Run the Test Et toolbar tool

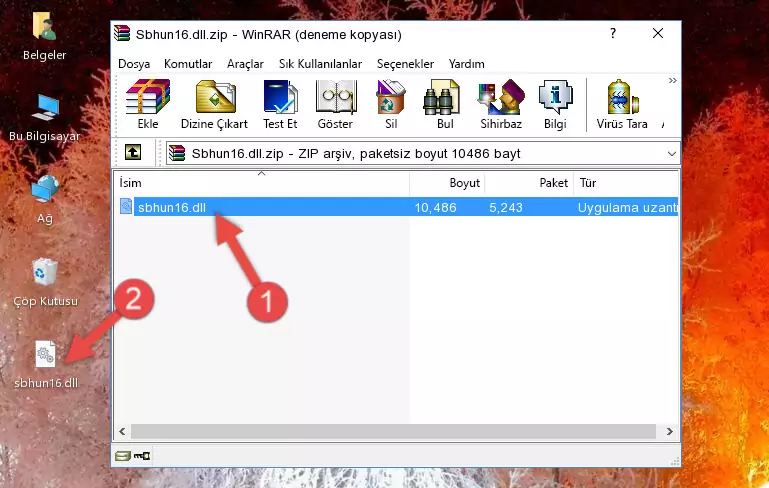pyautogui.click(x=281, y=97)
